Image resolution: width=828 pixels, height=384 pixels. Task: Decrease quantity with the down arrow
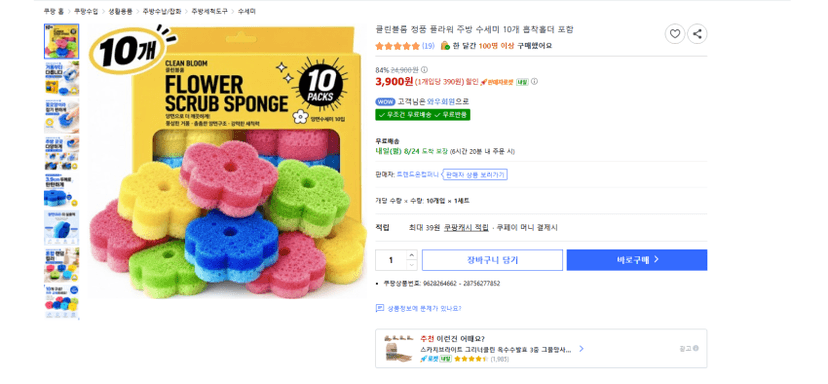411,265
